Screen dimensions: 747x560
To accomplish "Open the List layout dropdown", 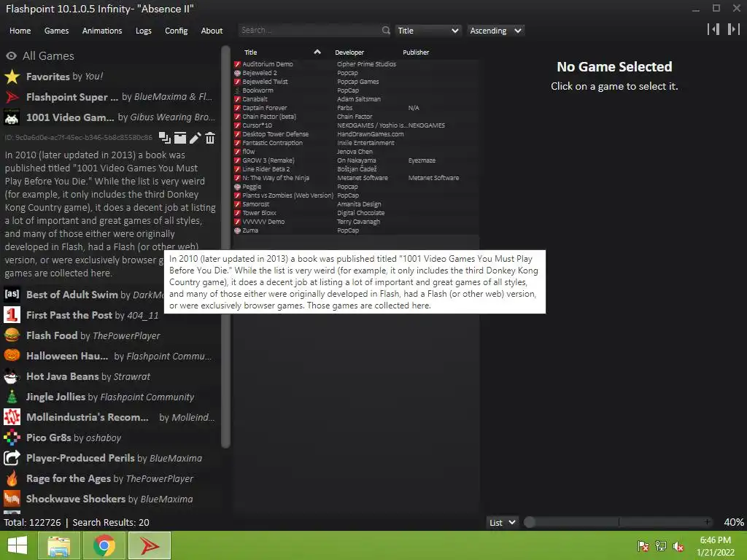I will coord(503,522).
